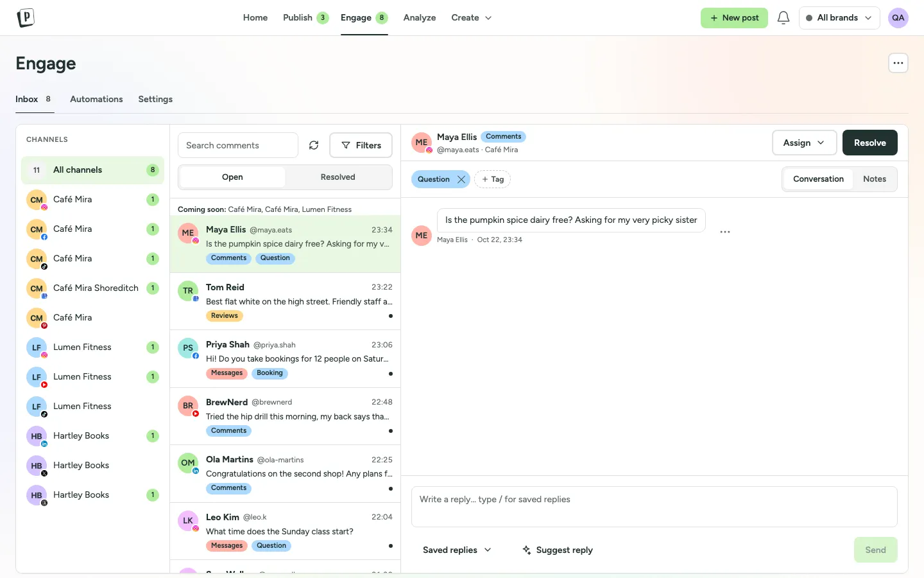Open the All brands dropdown
The image size is (924, 578).
click(x=839, y=18)
